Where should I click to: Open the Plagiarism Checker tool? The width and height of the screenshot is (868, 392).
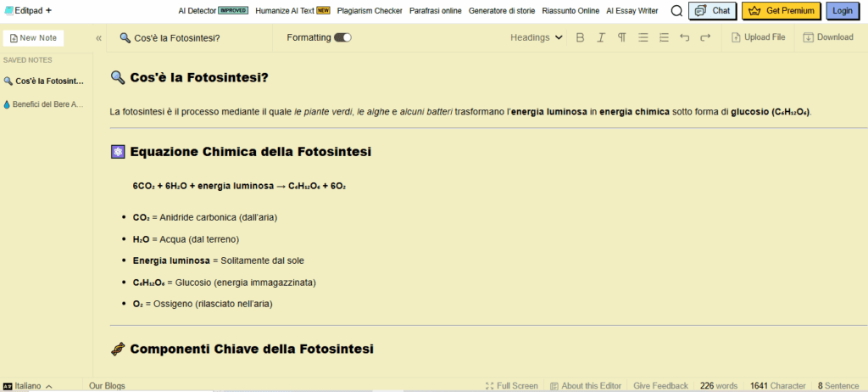point(369,11)
